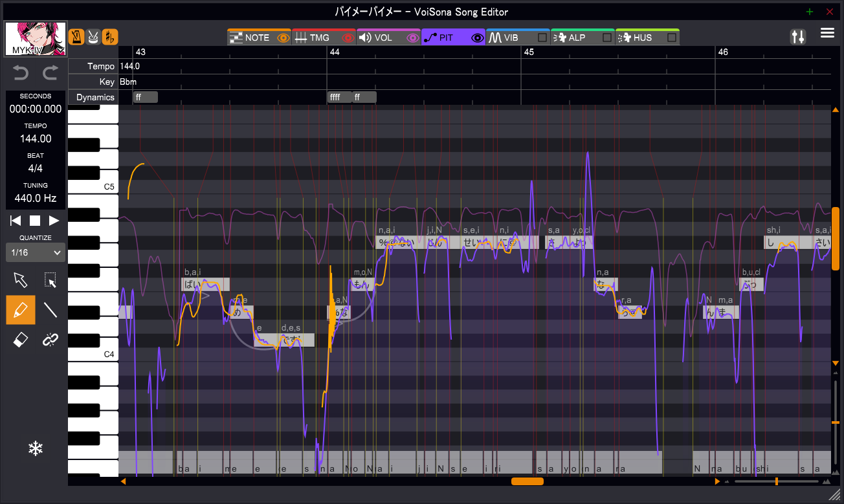Check the HUS visibility checkbox
Screen dimensions: 844x504
tap(672, 38)
